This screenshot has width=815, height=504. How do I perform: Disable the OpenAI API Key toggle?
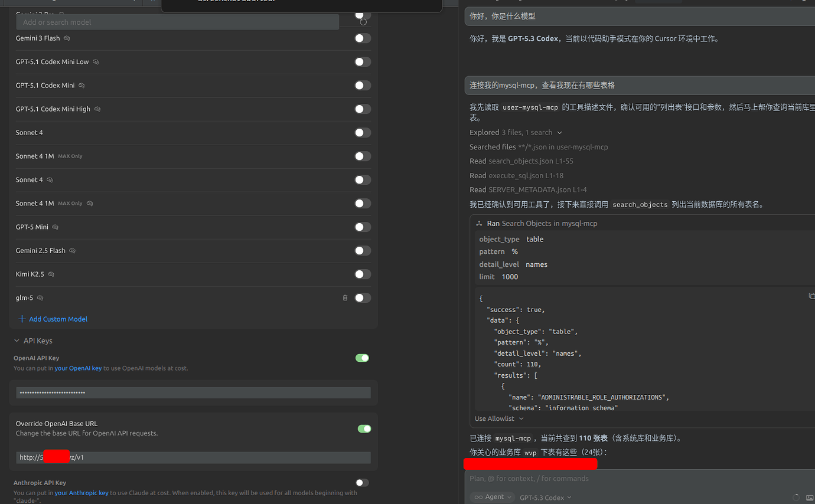[363, 358]
